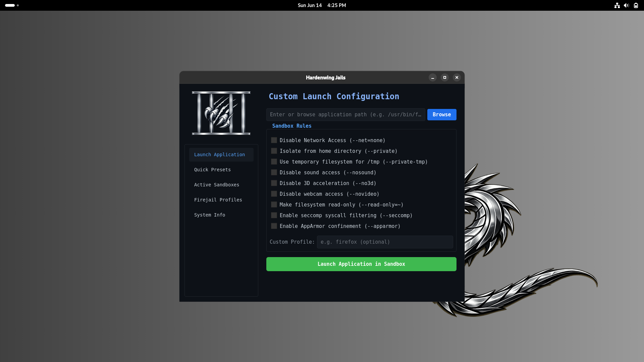Close the Hardenwing Jails window

click(457, 77)
